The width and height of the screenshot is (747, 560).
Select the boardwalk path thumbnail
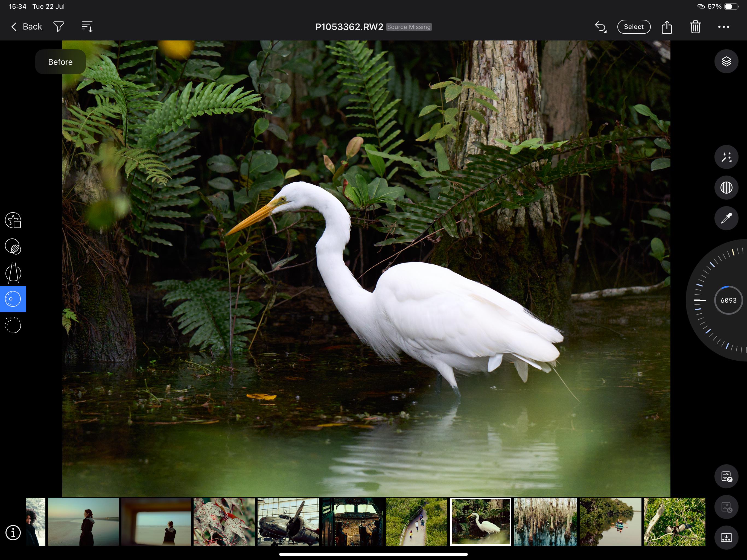click(x=417, y=521)
